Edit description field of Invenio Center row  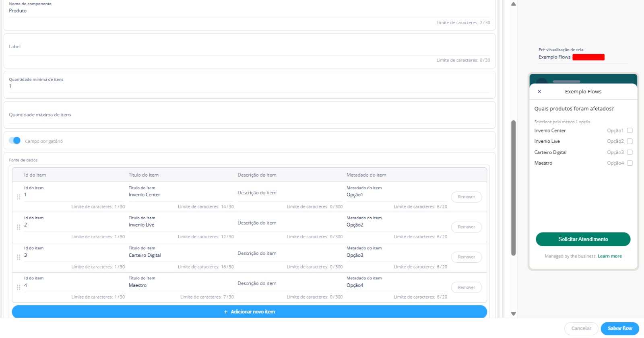point(290,193)
